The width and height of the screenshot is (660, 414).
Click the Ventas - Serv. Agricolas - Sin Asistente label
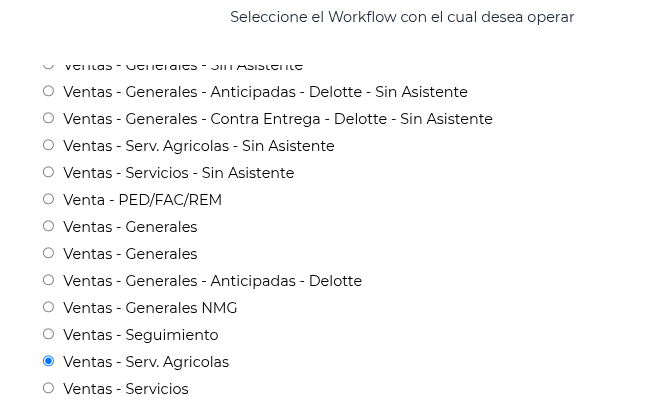coord(198,146)
